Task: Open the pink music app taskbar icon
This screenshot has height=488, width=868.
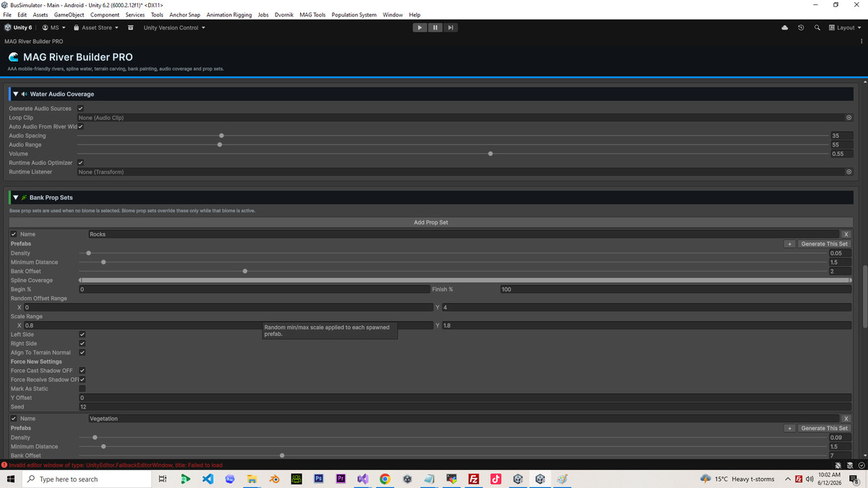Action: click(x=495, y=479)
